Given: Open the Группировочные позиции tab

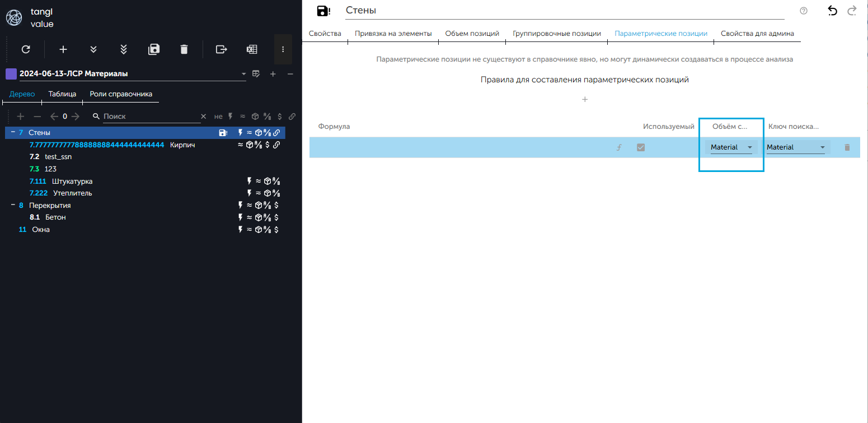Looking at the screenshot, I should click(x=556, y=34).
